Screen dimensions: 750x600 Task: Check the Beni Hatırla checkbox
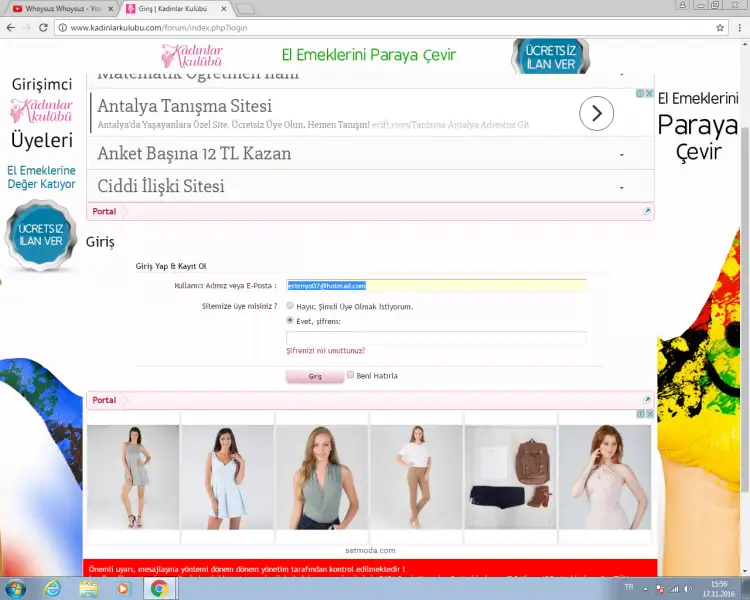pos(350,375)
